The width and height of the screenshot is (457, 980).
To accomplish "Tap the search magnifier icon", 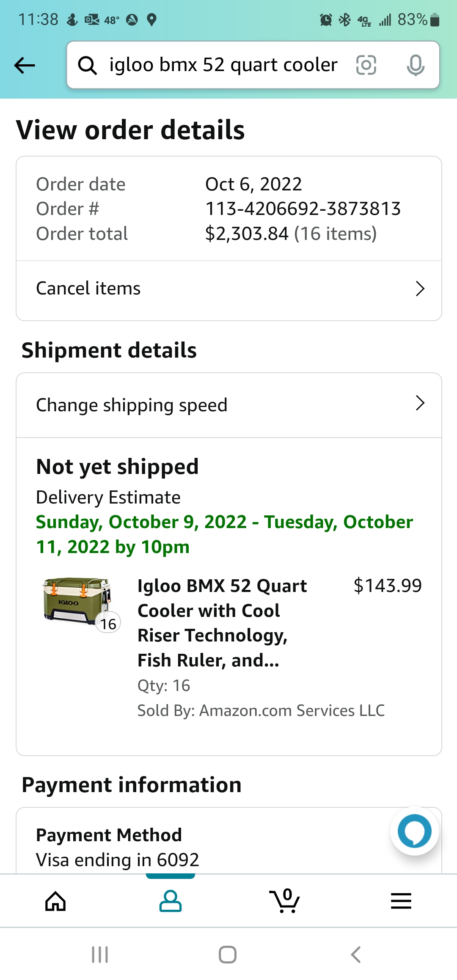I will tap(88, 66).
